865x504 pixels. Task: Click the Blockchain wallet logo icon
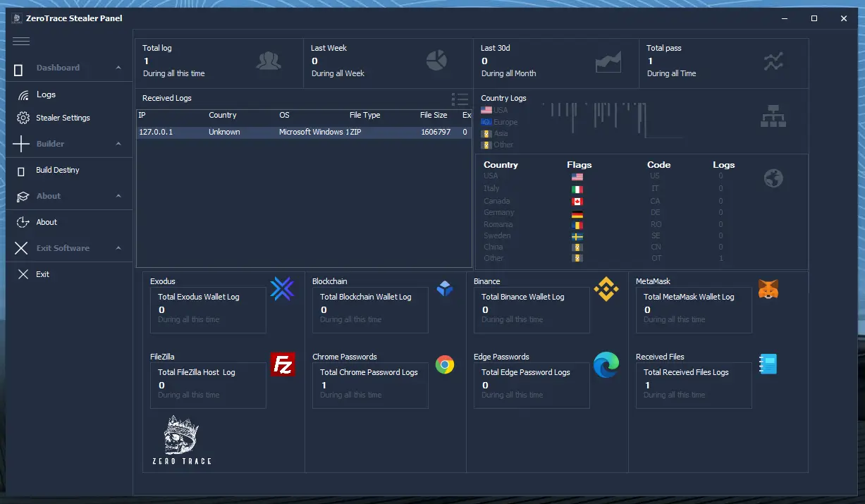click(x=444, y=288)
